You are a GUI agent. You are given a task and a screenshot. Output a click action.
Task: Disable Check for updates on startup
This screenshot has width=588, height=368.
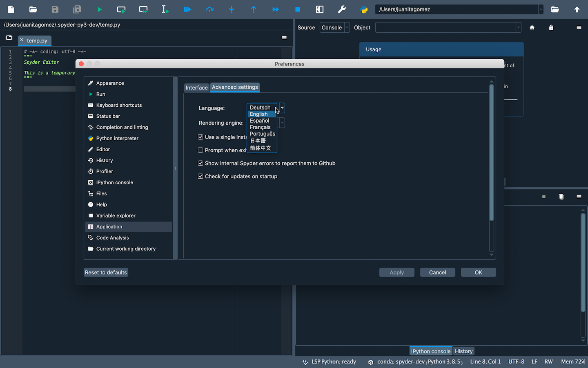tap(200, 176)
